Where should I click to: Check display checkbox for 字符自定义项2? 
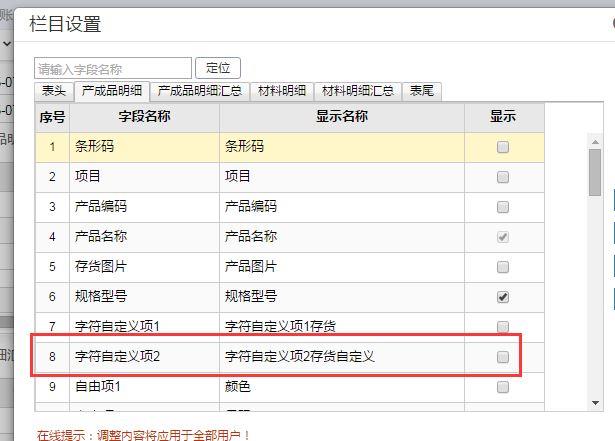503,357
